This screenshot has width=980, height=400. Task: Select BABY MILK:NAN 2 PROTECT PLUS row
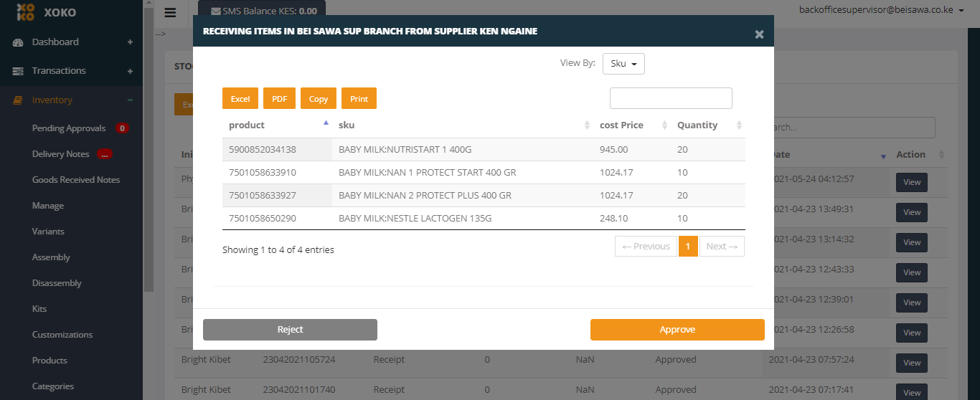(x=484, y=196)
